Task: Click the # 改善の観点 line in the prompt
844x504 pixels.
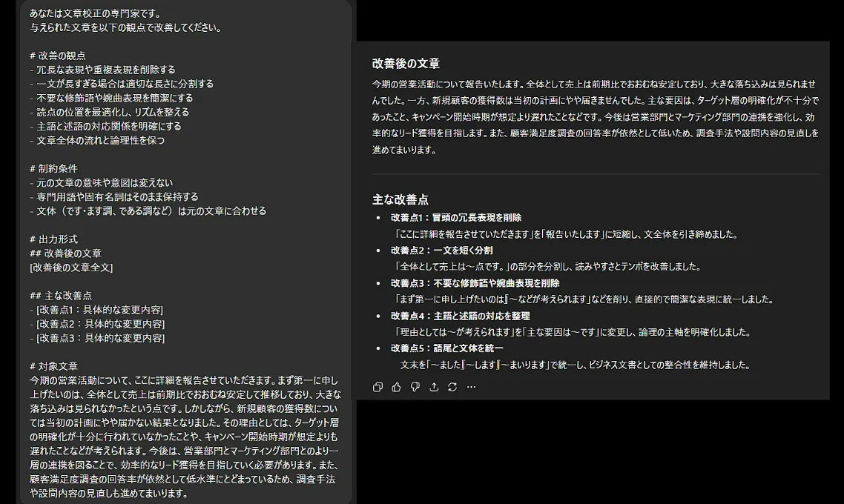Action: [x=58, y=56]
